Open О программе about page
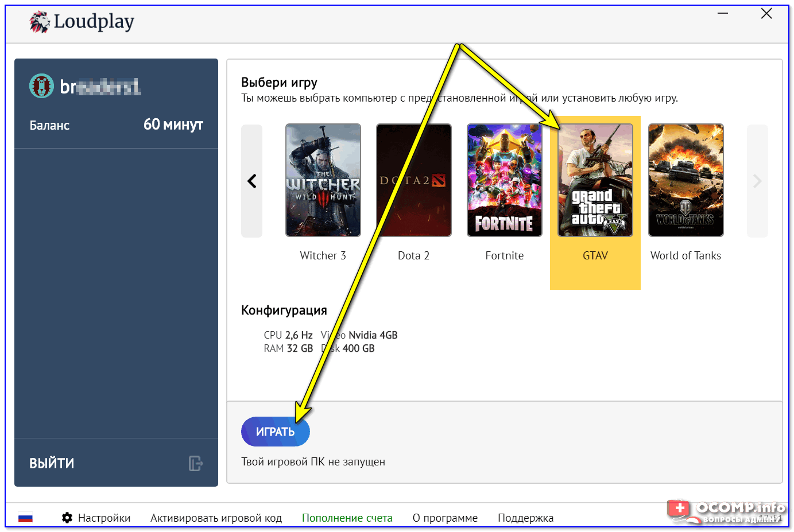 (x=445, y=518)
